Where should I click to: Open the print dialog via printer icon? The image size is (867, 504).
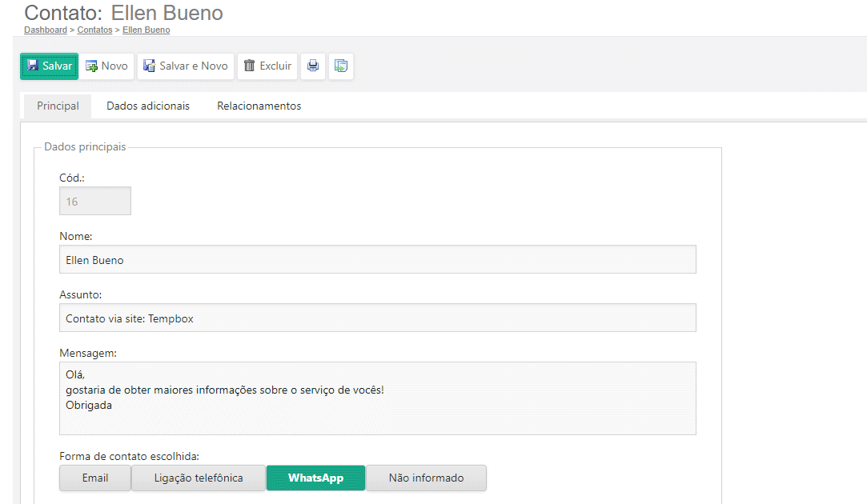(x=312, y=66)
